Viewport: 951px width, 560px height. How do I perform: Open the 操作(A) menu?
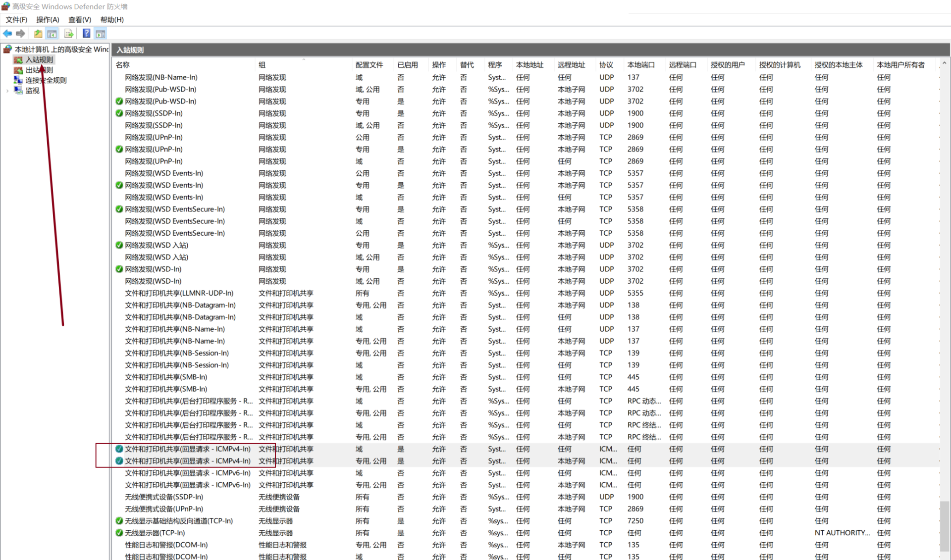click(x=48, y=20)
